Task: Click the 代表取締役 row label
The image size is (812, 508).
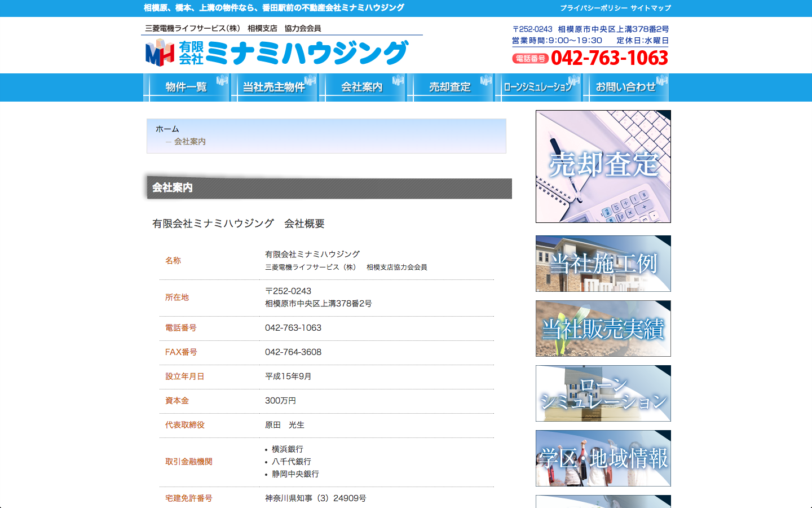Action: click(x=185, y=425)
